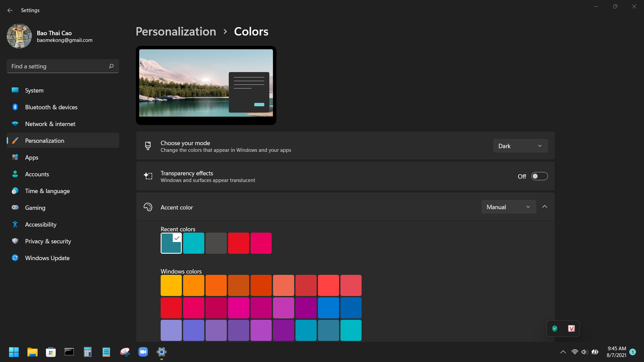Open Accessibility settings
This screenshot has height=362, width=644.
[x=63, y=224]
